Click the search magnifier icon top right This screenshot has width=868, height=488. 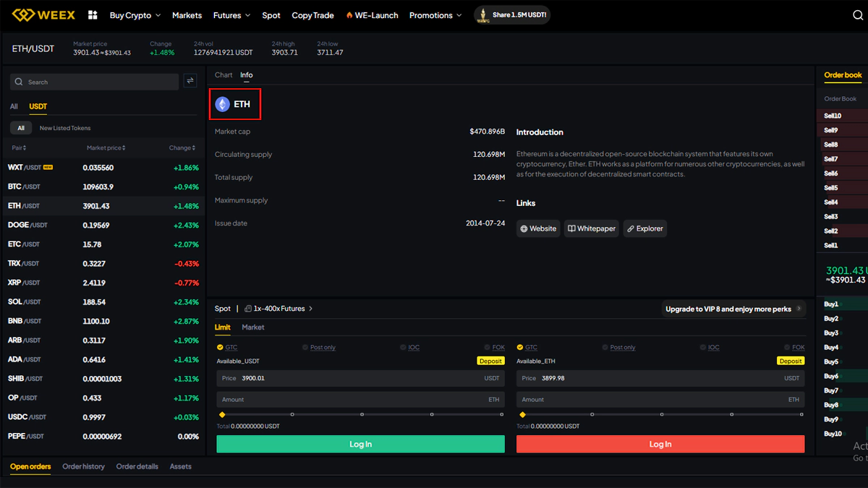coord(858,16)
